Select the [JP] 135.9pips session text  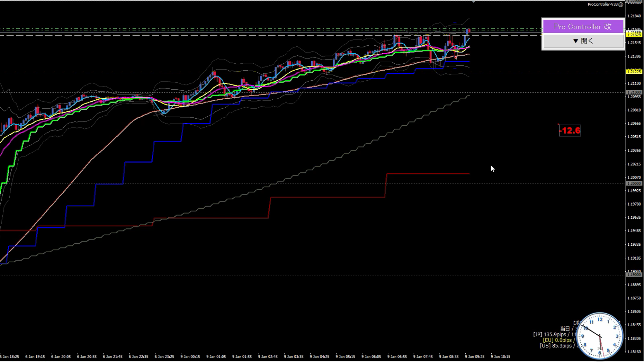coord(555,335)
